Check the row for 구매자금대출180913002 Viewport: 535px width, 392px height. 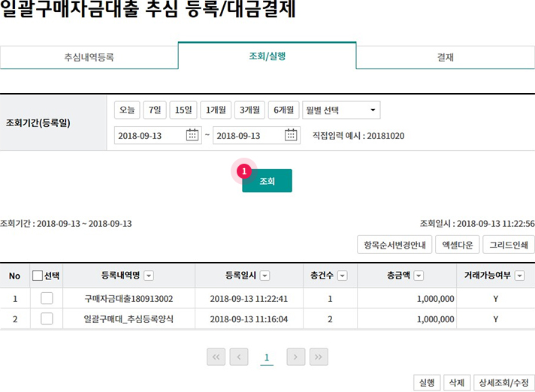coord(47,298)
